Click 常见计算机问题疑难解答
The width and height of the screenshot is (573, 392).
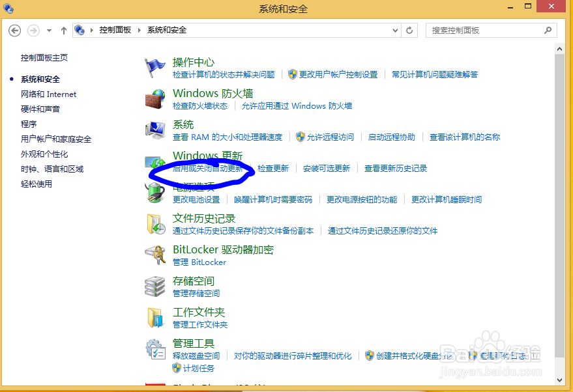click(435, 74)
